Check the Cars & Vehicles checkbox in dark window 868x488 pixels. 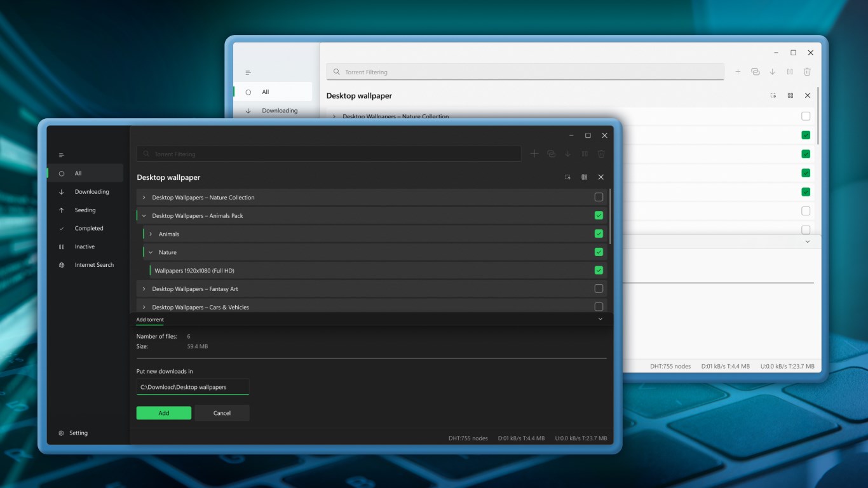(x=599, y=307)
